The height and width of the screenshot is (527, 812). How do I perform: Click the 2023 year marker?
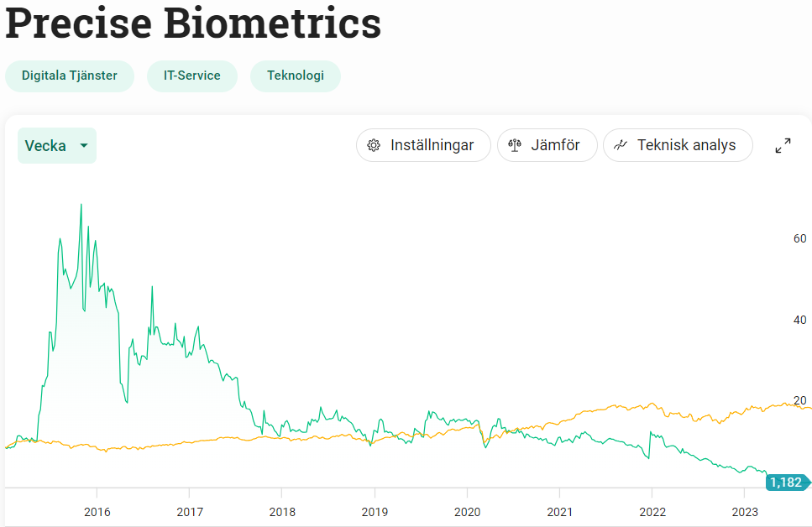click(745, 513)
